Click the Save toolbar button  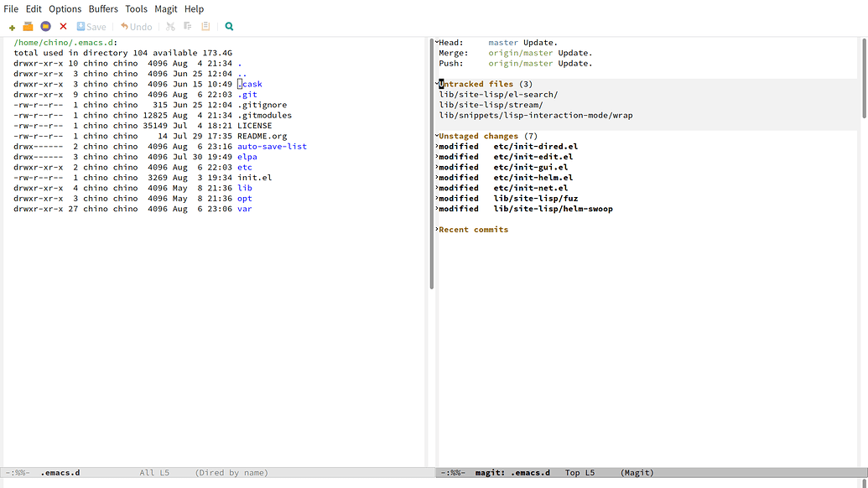tap(91, 27)
